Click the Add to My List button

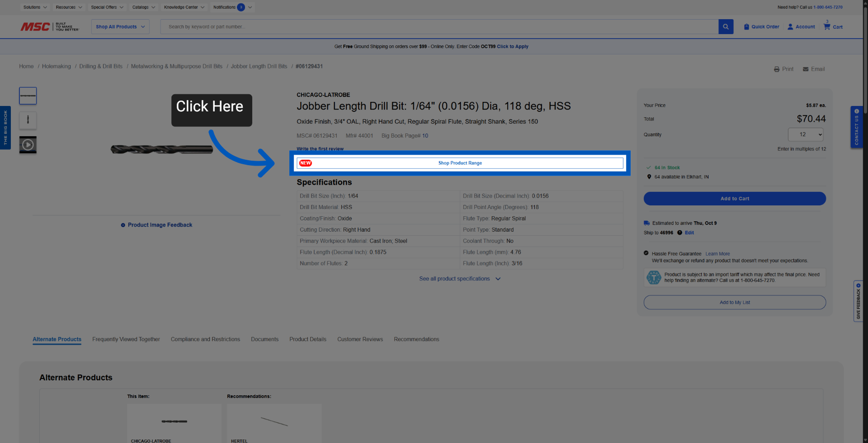tap(735, 302)
